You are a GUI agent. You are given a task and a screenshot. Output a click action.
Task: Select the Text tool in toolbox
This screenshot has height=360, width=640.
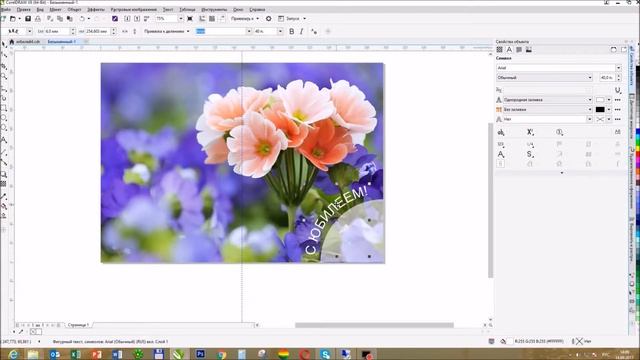pyautogui.click(x=4, y=140)
